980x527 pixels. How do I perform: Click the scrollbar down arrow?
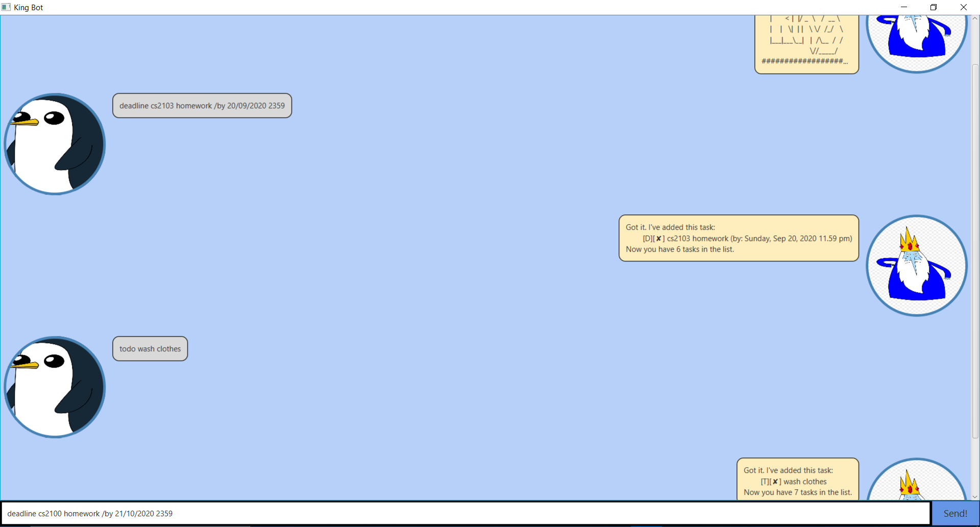[975, 496]
